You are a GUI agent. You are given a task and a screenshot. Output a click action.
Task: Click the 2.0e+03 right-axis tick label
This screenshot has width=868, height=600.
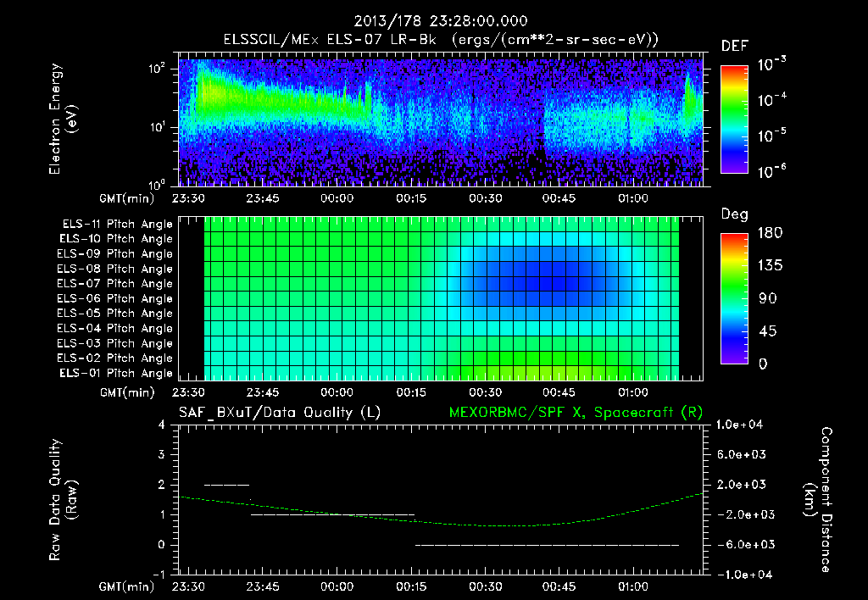(x=741, y=484)
